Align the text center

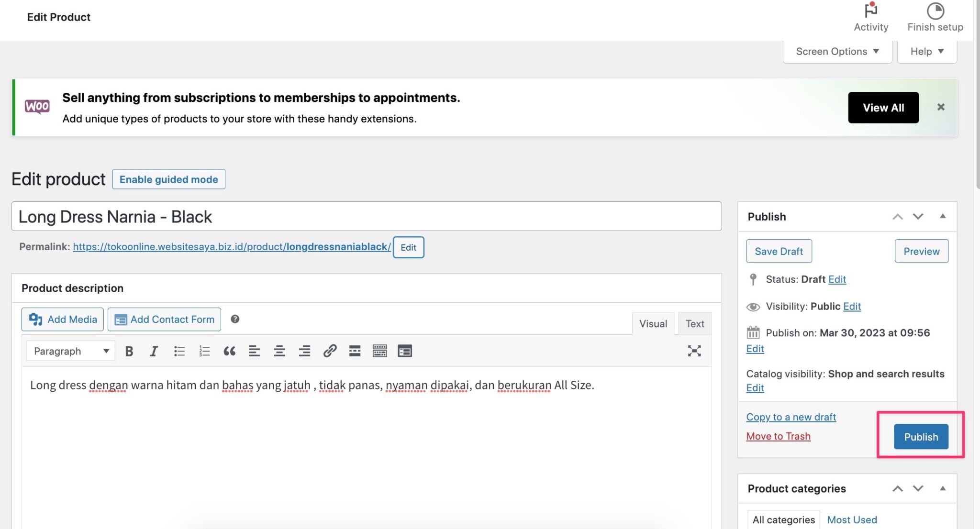279,351
